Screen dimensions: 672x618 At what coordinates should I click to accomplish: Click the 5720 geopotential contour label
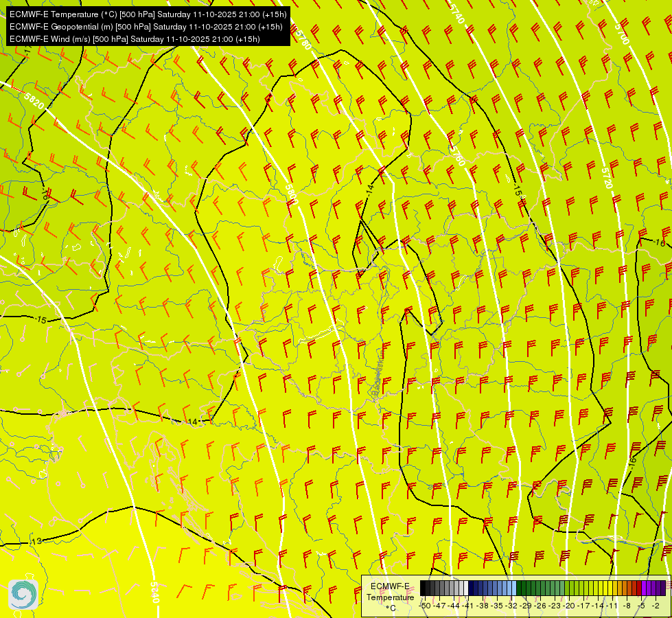(606, 178)
